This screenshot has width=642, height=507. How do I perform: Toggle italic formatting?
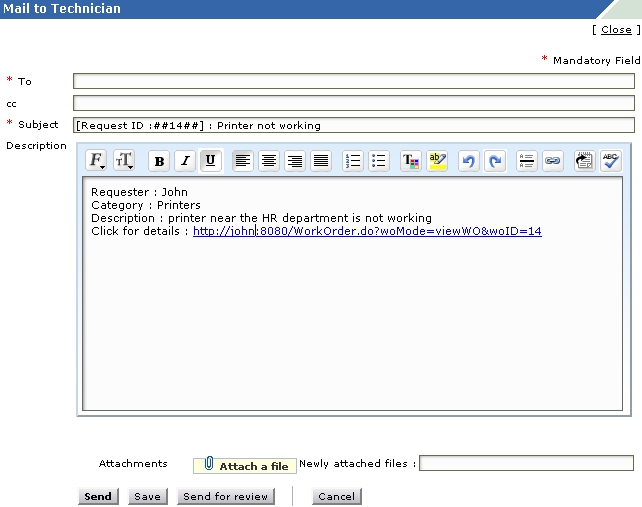tap(185, 161)
